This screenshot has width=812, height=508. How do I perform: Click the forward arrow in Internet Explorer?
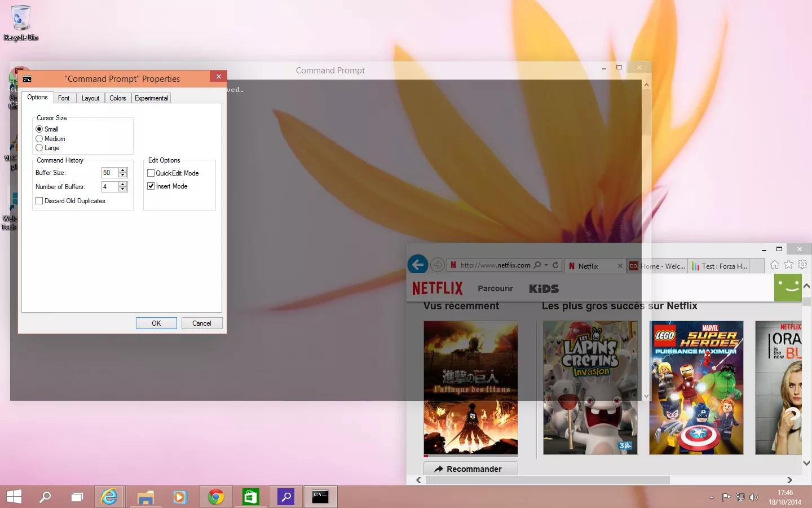coord(437,265)
